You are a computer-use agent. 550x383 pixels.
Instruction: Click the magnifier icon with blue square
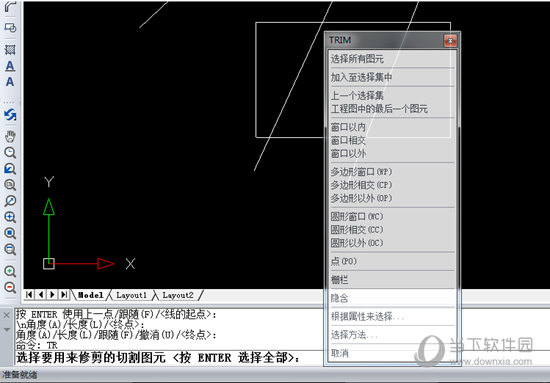point(10,233)
